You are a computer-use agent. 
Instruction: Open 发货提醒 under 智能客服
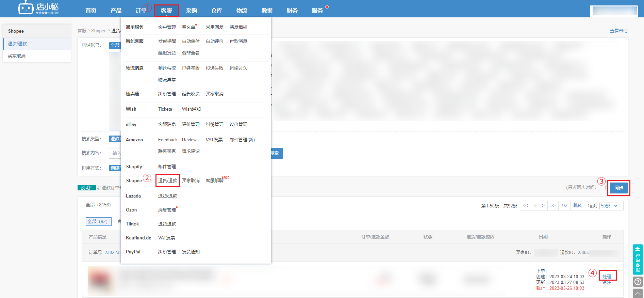tap(167, 41)
